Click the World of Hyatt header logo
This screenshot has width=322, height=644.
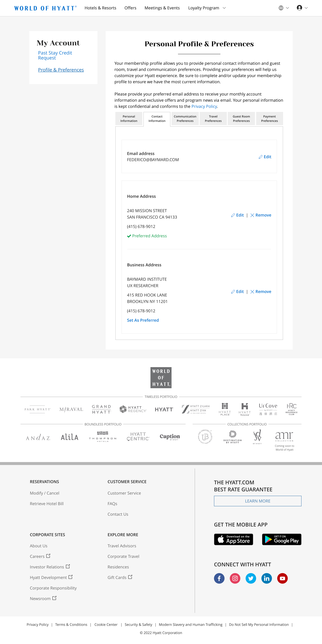point(46,8)
